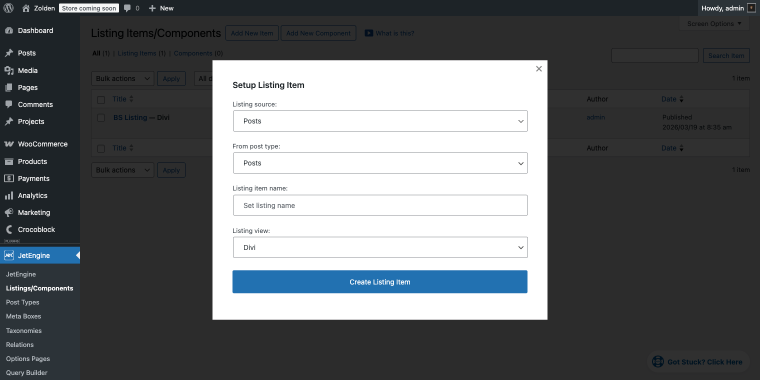Go to Relations submenu
Image resolution: width=760 pixels, height=380 pixels.
point(20,345)
